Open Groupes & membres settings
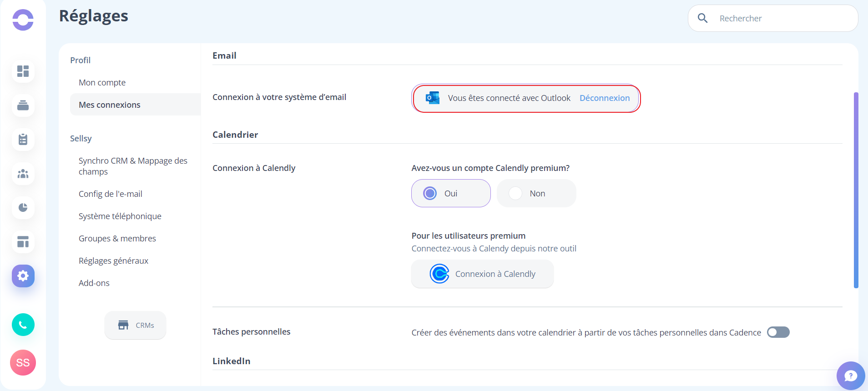This screenshot has height=391, width=868. [117, 238]
